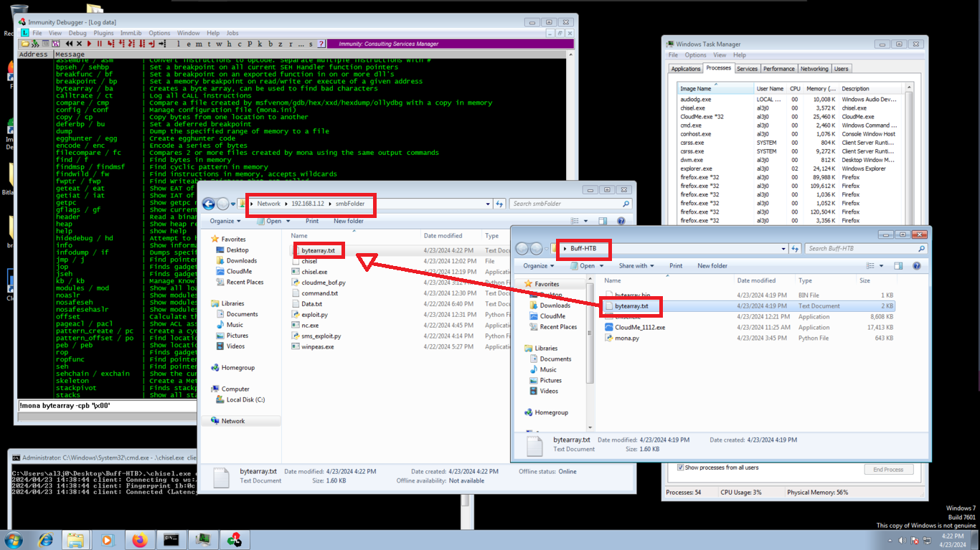The image size is (980, 550).
Task: Click the End Process button
Action: tap(888, 470)
